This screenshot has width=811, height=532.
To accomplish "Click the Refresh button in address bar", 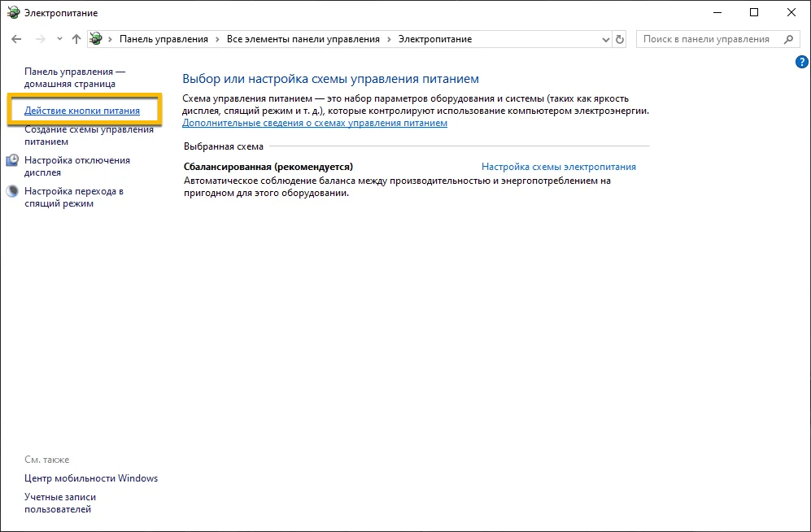I will pos(620,39).
